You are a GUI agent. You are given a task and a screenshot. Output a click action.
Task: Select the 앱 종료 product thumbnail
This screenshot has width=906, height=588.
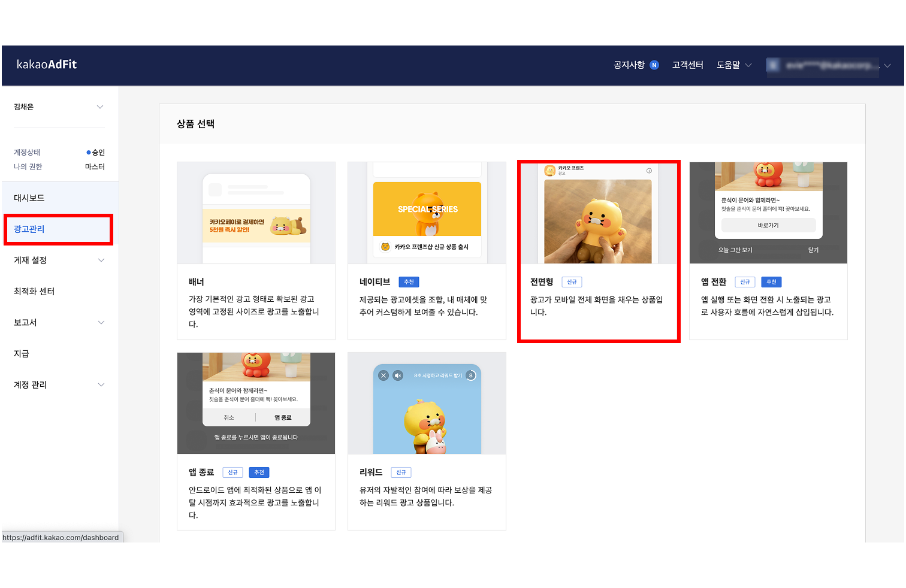256,403
